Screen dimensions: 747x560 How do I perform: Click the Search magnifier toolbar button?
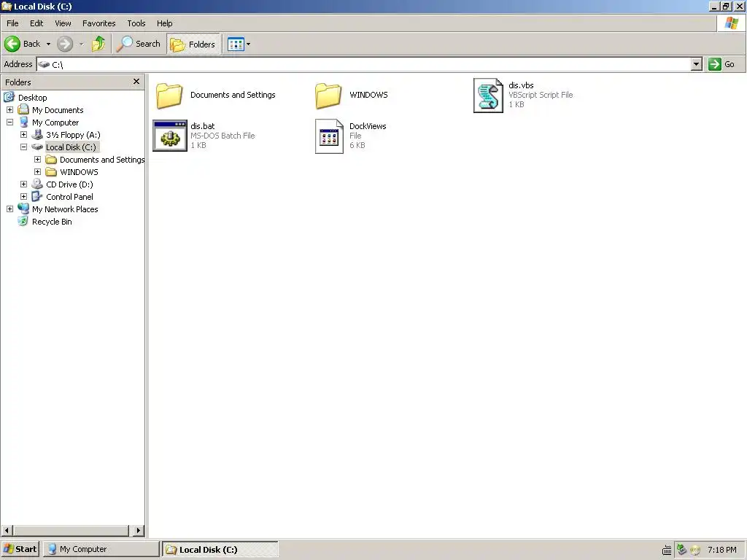click(139, 44)
